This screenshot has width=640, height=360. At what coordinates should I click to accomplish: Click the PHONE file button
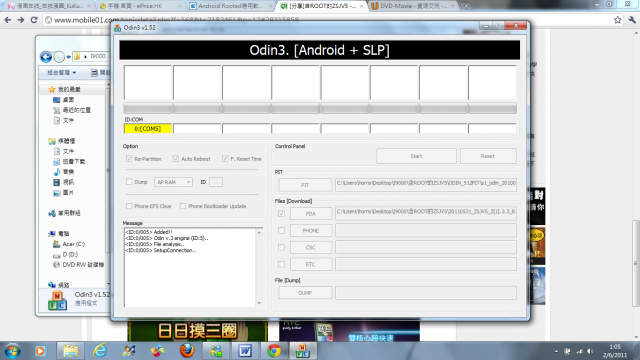(x=311, y=231)
